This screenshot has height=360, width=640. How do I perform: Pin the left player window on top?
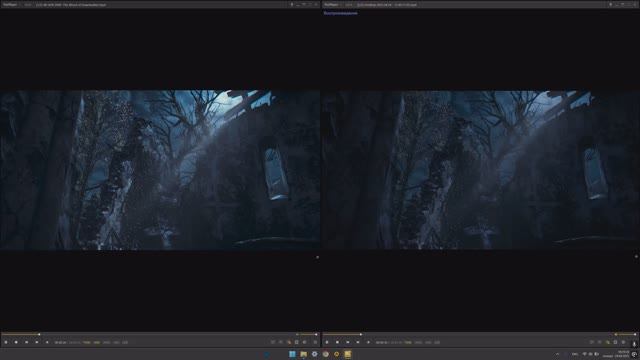pos(291,4)
